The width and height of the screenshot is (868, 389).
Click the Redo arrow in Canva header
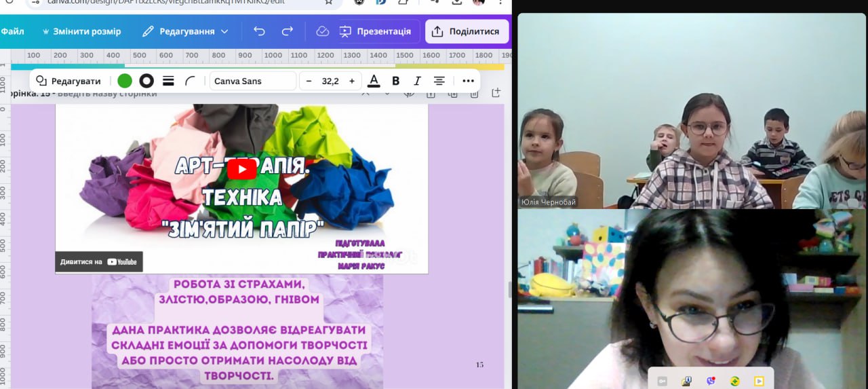point(288,31)
